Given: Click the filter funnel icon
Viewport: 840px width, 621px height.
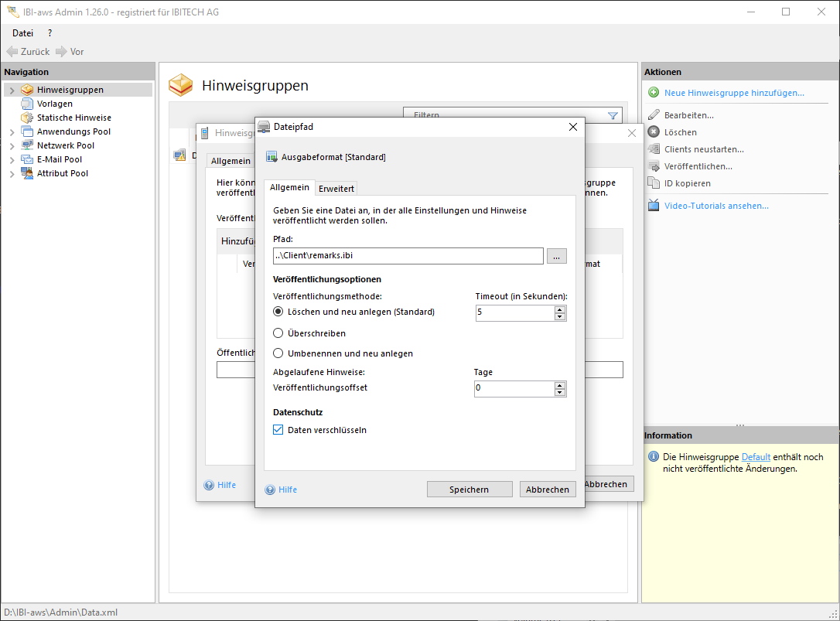Looking at the screenshot, I should [x=613, y=115].
